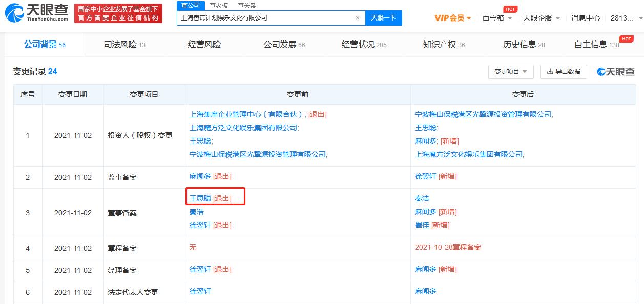This screenshot has width=644, height=304.
Task: Switch to the 查关系 search tab
Action: click(247, 5)
